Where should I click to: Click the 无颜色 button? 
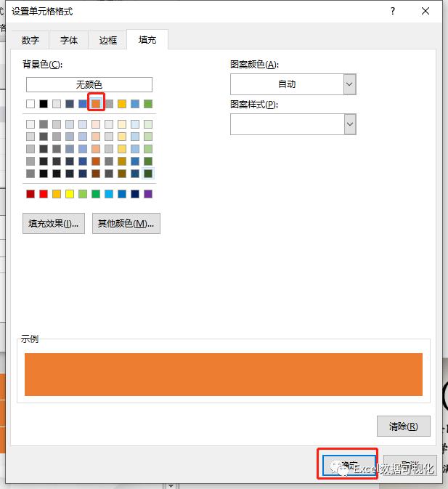[89, 84]
